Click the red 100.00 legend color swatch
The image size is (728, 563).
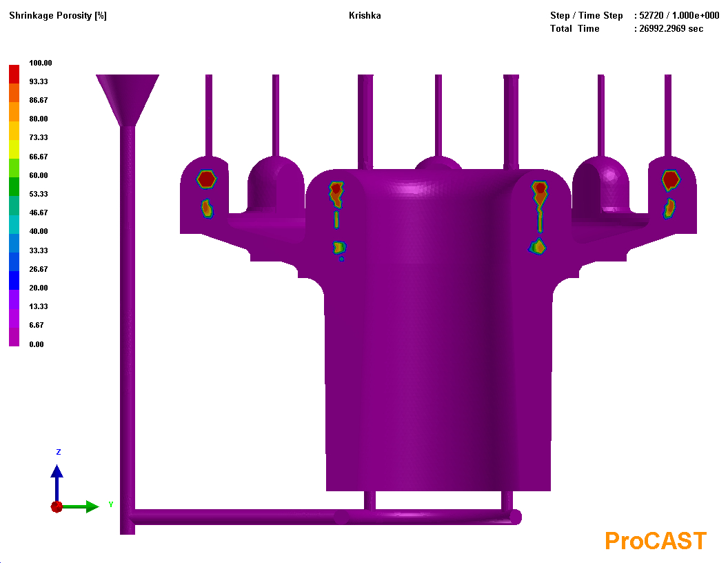(14, 74)
